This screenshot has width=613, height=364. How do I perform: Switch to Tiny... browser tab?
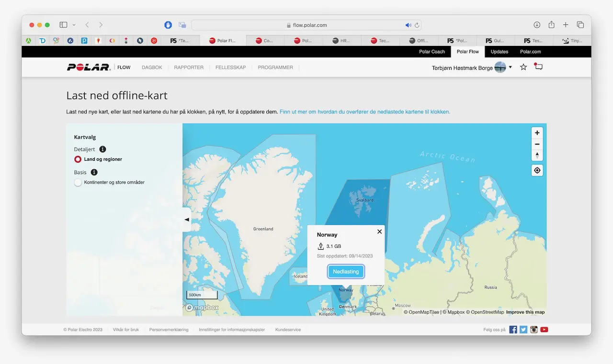(572, 41)
